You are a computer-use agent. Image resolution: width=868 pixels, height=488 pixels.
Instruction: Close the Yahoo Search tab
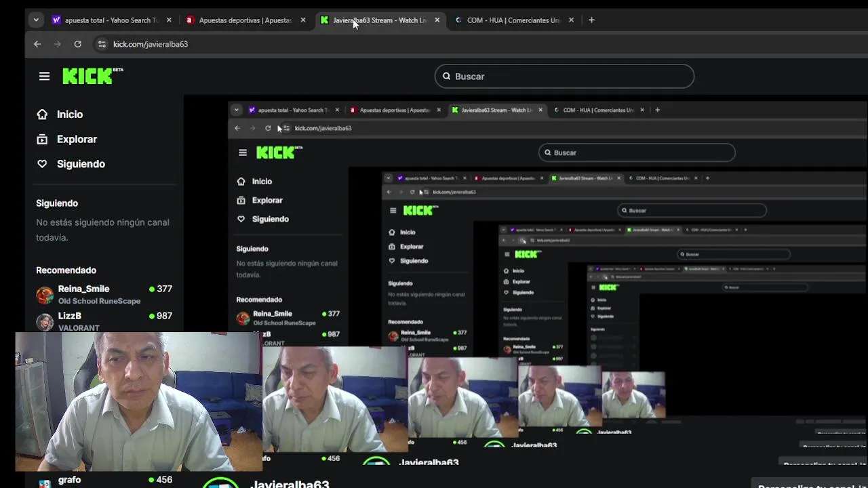pos(169,20)
